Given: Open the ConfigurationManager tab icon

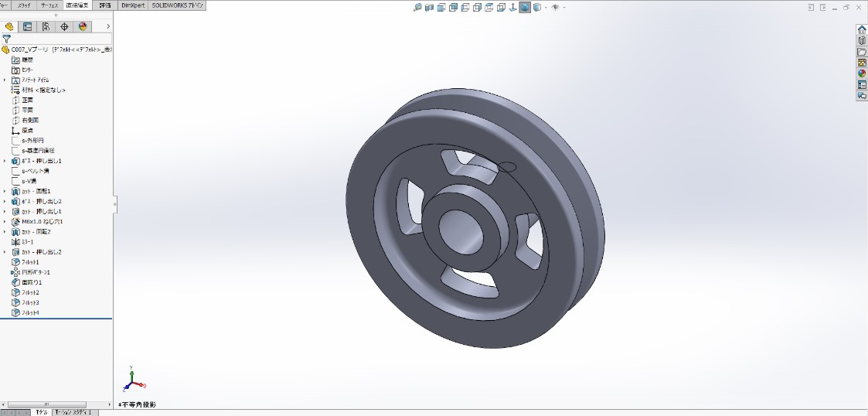Looking at the screenshot, I should click(46, 26).
